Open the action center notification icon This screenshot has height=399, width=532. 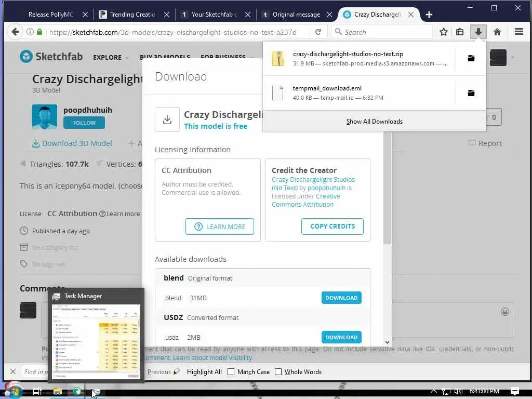pos(514,391)
